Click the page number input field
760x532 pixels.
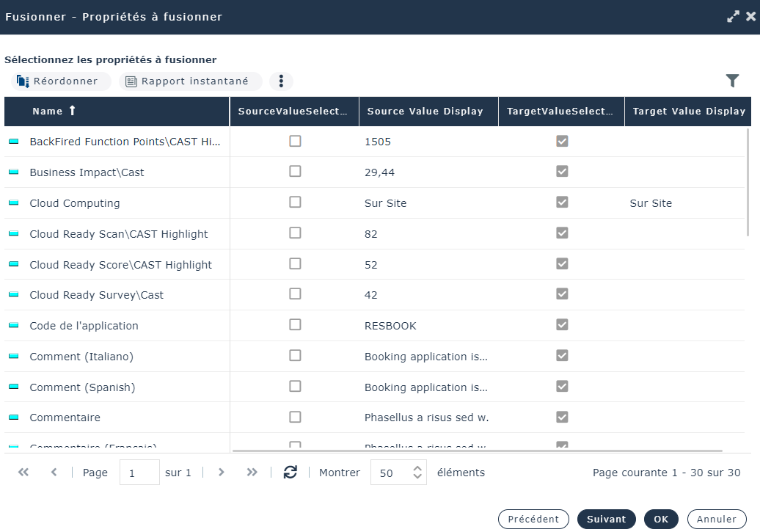click(139, 473)
